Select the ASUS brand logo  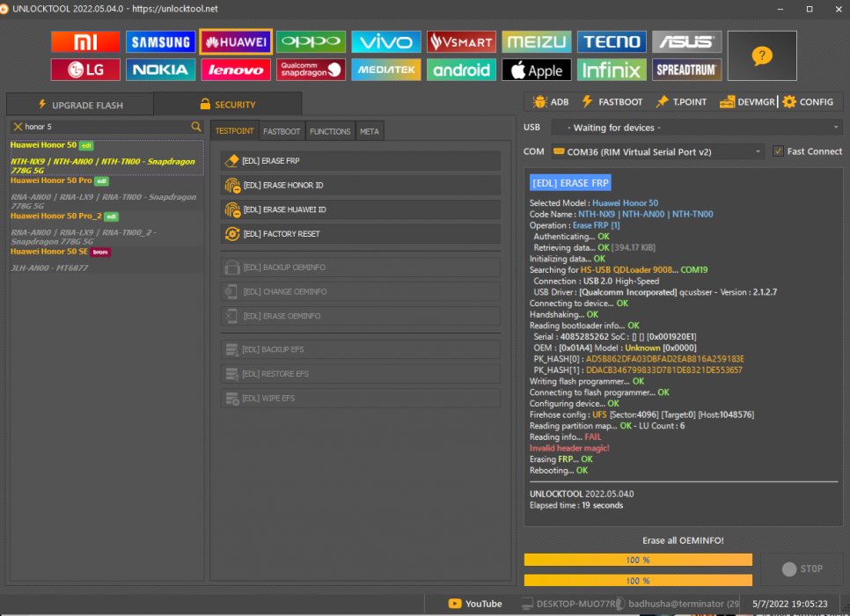click(687, 41)
